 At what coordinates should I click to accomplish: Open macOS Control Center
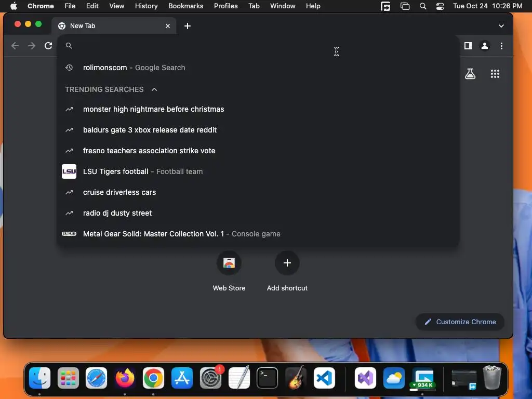440,6
